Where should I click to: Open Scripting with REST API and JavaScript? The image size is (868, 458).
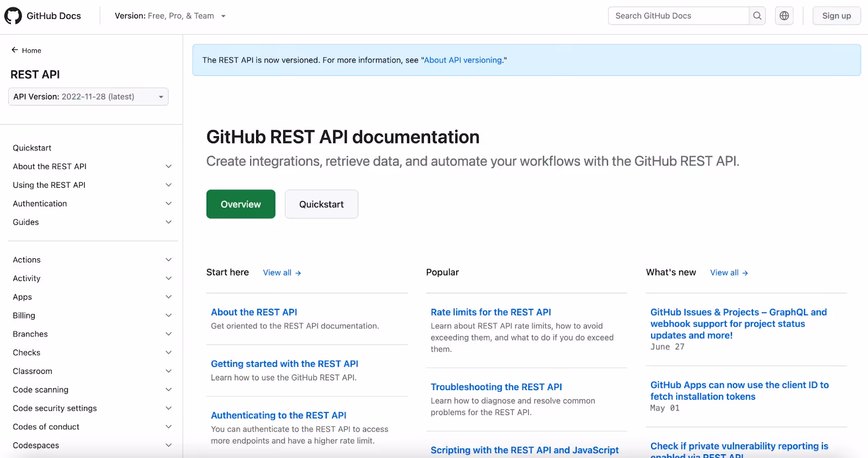pyautogui.click(x=525, y=450)
